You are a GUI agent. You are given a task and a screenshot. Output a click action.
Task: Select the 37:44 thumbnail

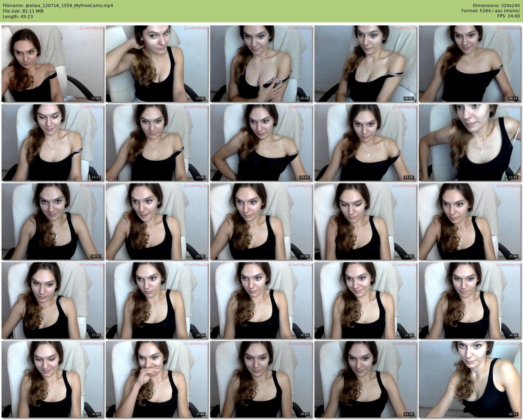157,379
